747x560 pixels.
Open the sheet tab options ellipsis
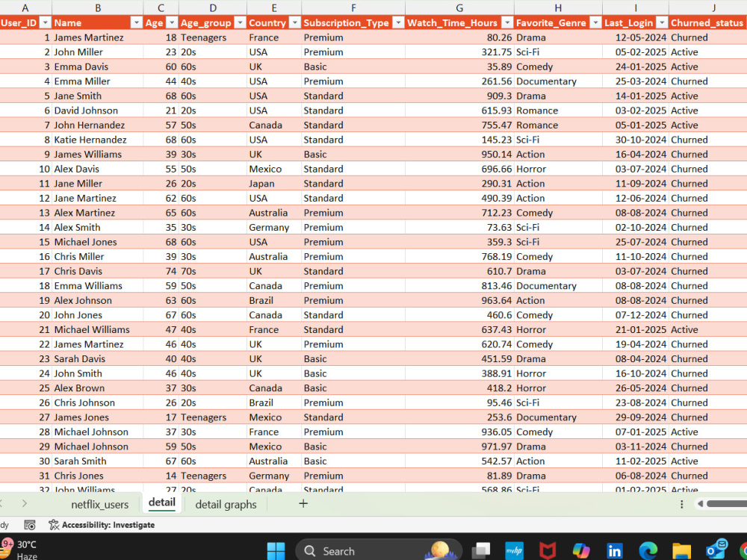pos(682,504)
